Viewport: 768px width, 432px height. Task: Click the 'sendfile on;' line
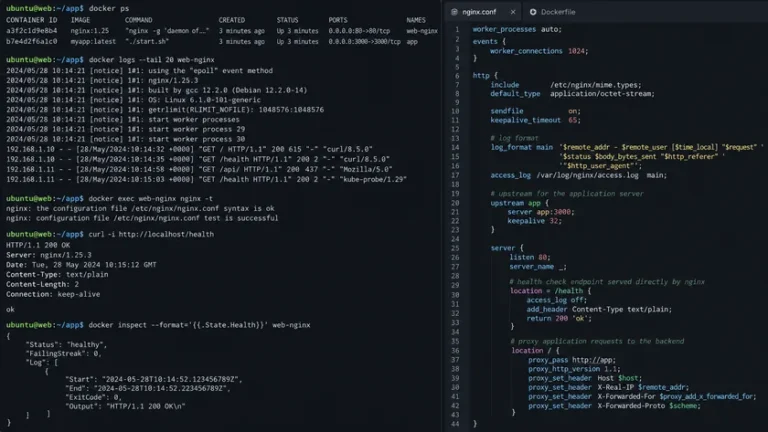(x=535, y=111)
